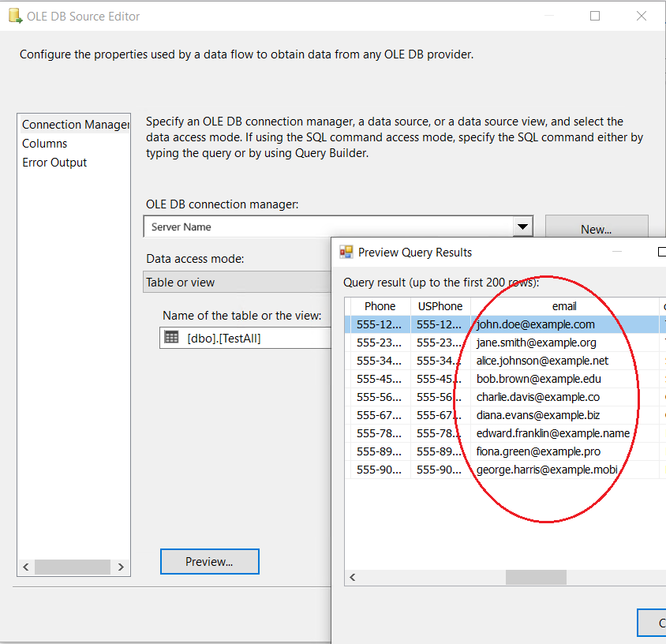Click the USPhone column header
The image size is (666, 644).
pos(440,306)
